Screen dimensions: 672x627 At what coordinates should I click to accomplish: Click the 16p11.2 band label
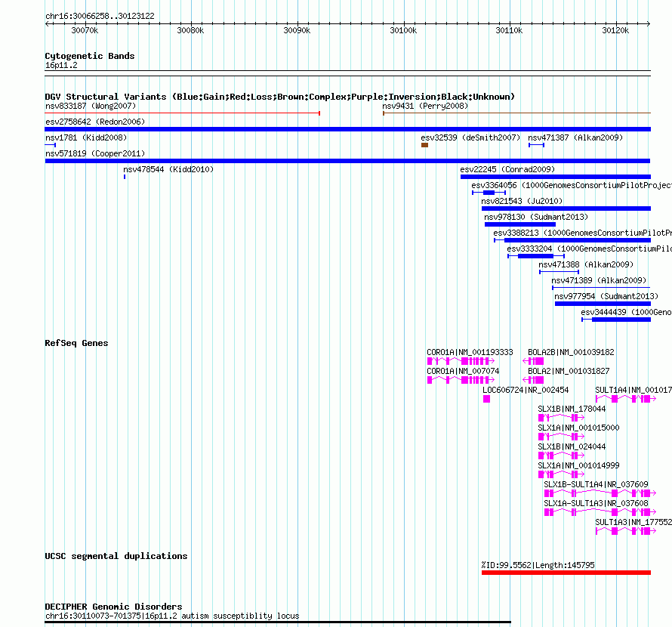click(x=61, y=65)
